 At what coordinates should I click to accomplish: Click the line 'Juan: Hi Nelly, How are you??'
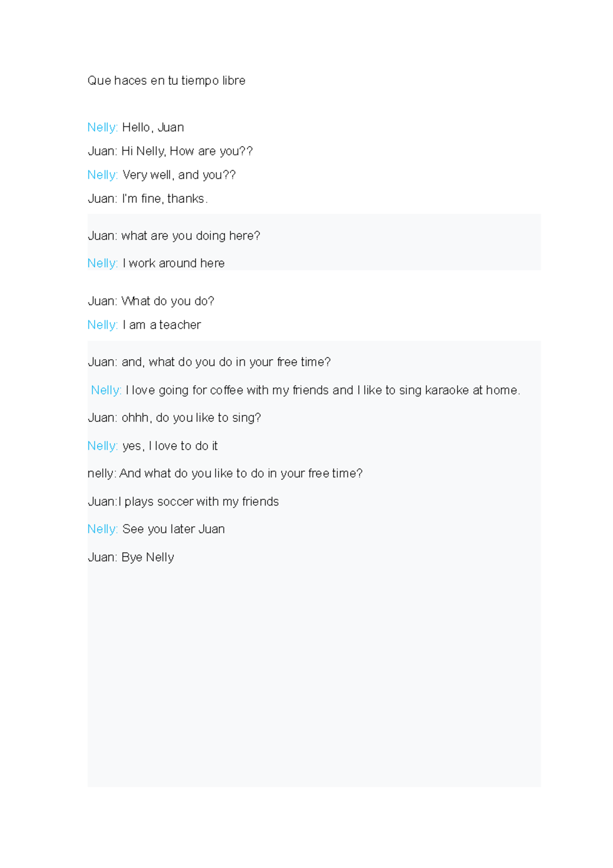coord(170,151)
